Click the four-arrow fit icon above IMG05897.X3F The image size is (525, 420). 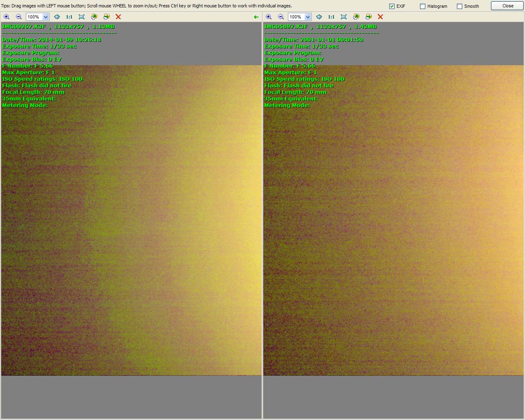319,17
